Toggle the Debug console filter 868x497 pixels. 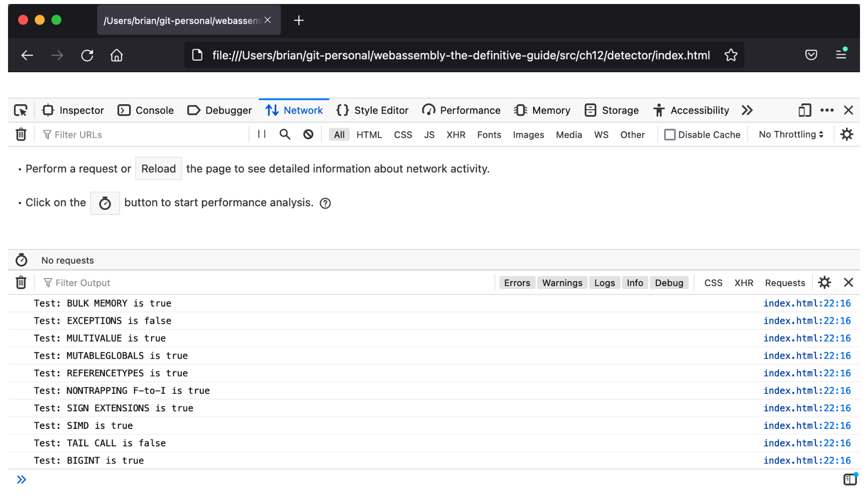tap(669, 283)
